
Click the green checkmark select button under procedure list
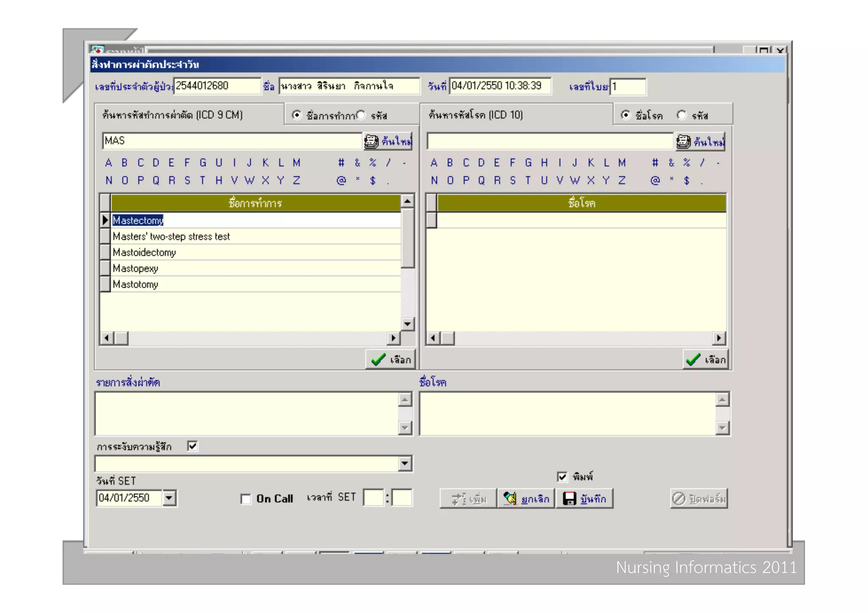[390, 360]
